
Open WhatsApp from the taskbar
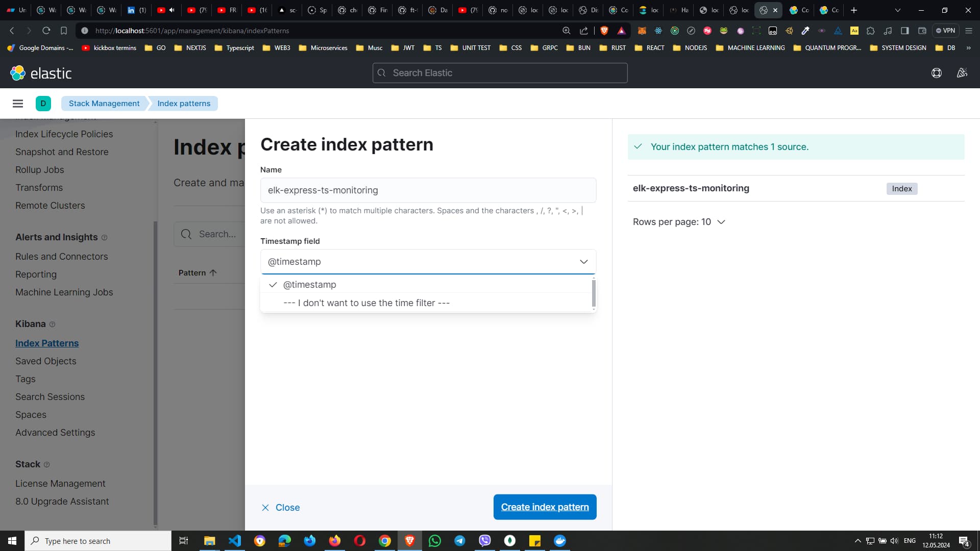[434, 541]
